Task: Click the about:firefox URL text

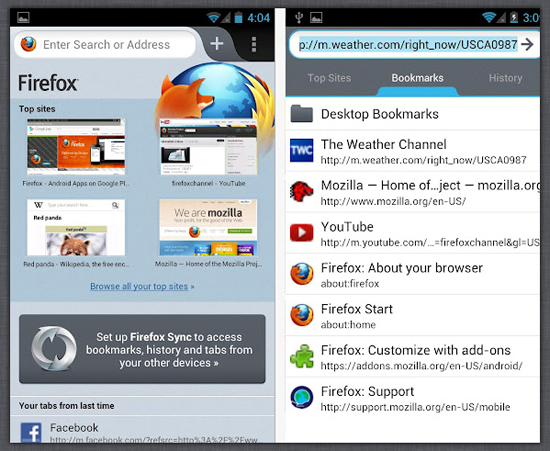Action: pos(350,284)
